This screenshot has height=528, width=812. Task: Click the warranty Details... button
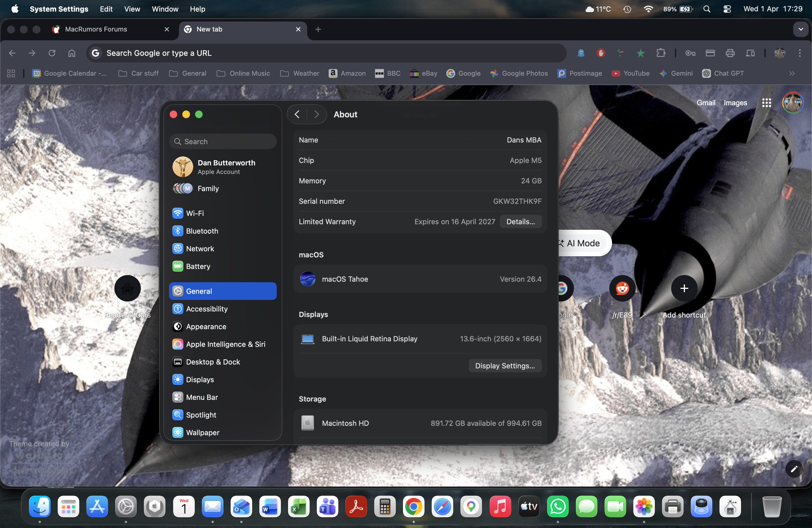point(521,222)
